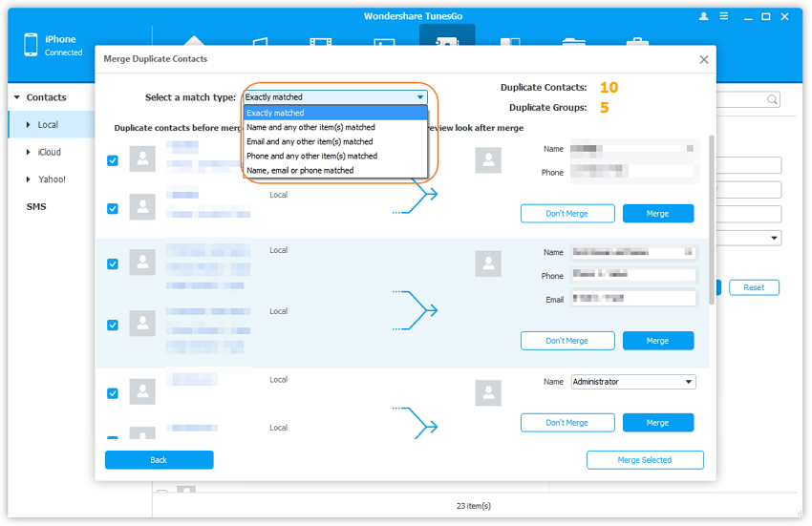Open the Explorer folder icon
The height and width of the screenshot is (526, 812).
573,44
